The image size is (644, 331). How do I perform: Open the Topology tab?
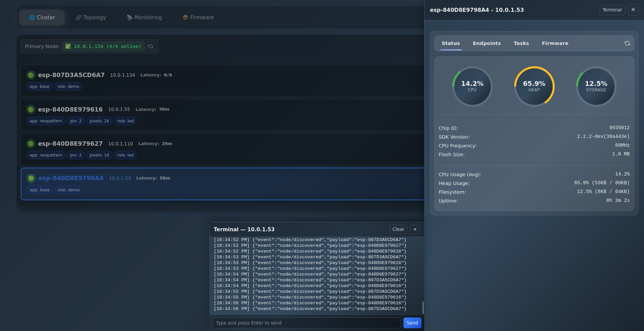click(91, 18)
